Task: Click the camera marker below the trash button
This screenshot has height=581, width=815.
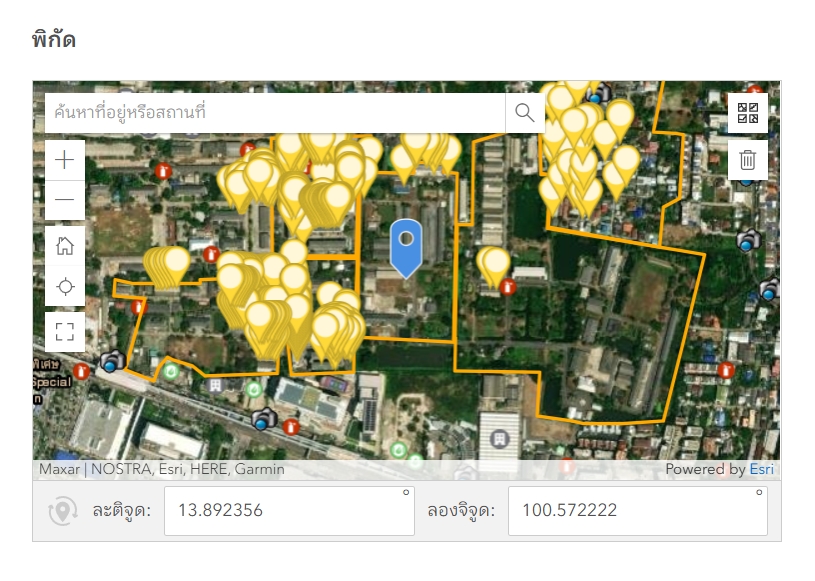Action: 748,240
